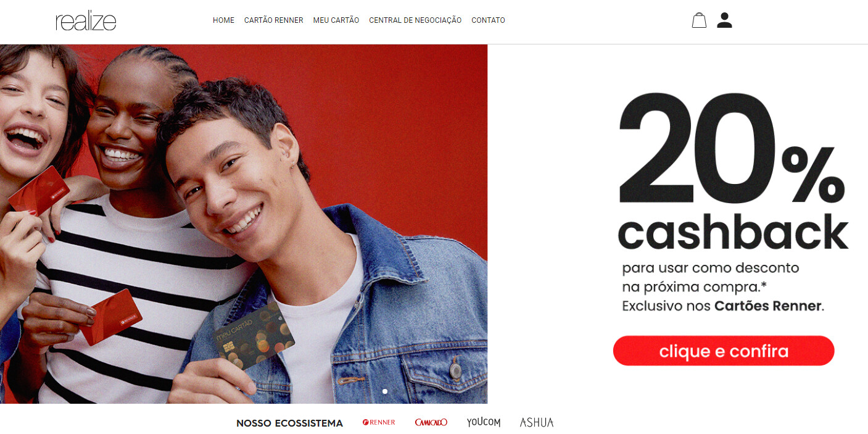868x434 pixels.
Task: Open the MEU CARTÃO menu item
Action: pyautogui.click(x=336, y=20)
